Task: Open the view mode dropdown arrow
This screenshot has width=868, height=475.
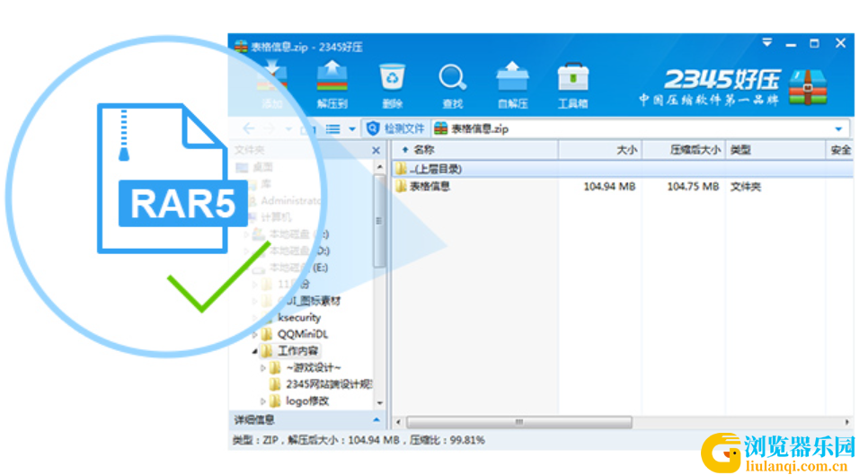Action: click(352, 129)
